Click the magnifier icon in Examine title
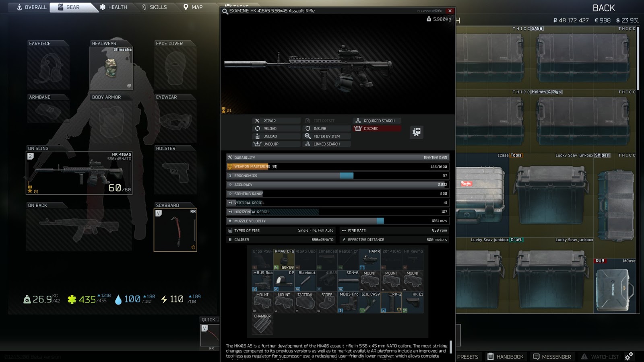 pyautogui.click(x=225, y=11)
